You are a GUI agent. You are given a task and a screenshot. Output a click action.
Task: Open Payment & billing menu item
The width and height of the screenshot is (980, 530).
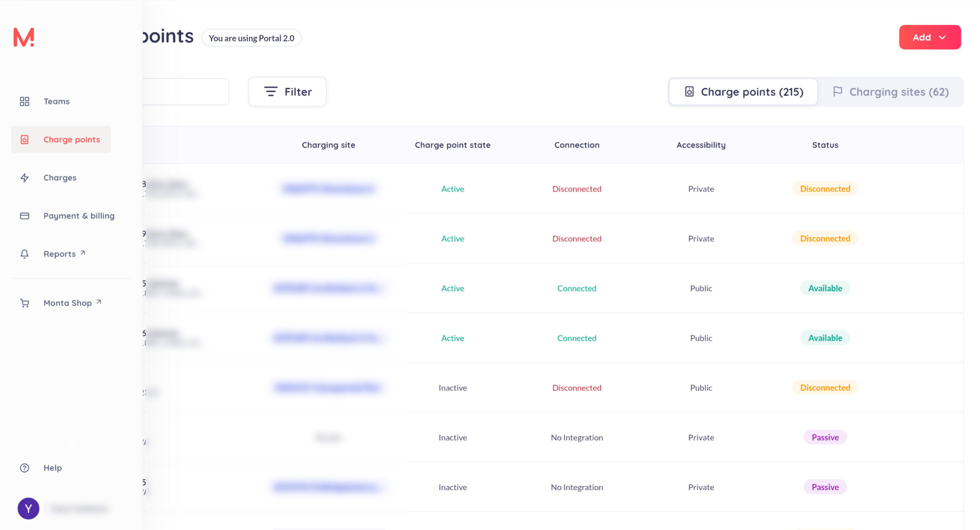(x=79, y=216)
